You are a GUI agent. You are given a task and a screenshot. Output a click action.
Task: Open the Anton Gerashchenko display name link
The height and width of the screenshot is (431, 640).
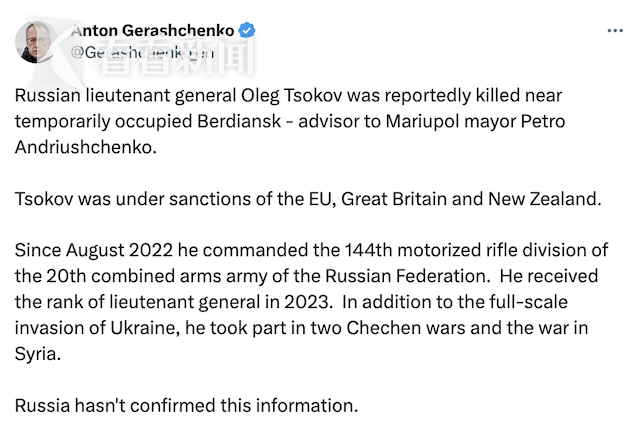tap(153, 31)
